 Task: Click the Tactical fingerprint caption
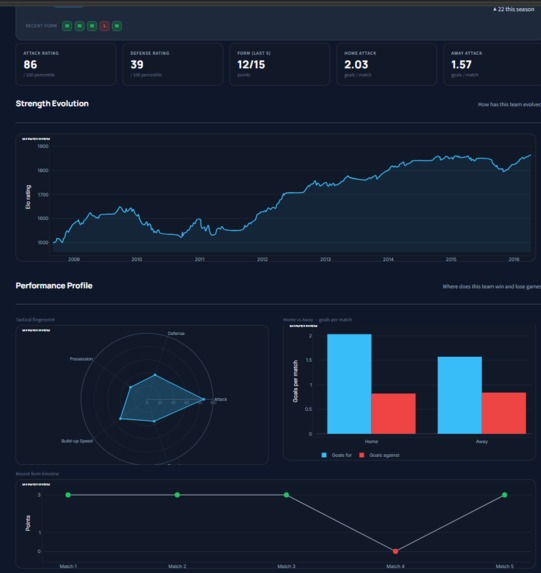tap(35, 319)
